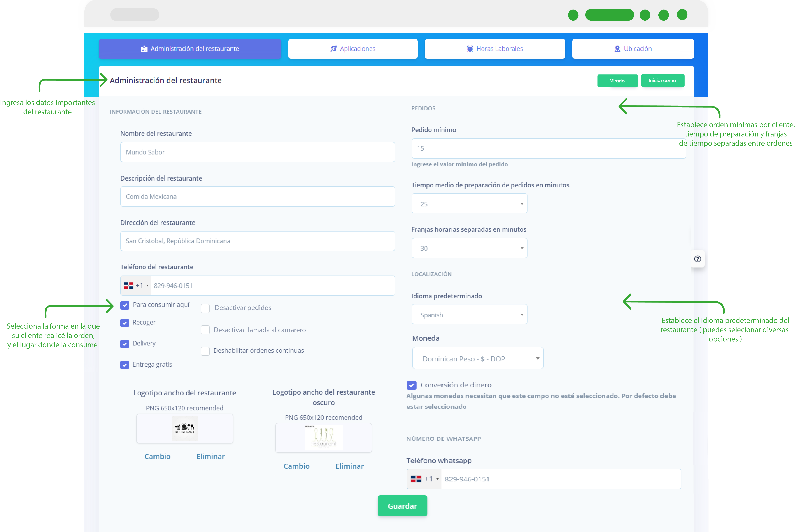The image size is (795, 532).
Task: Click the clock icon on Horas Laborales
Action: (x=470, y=49)
